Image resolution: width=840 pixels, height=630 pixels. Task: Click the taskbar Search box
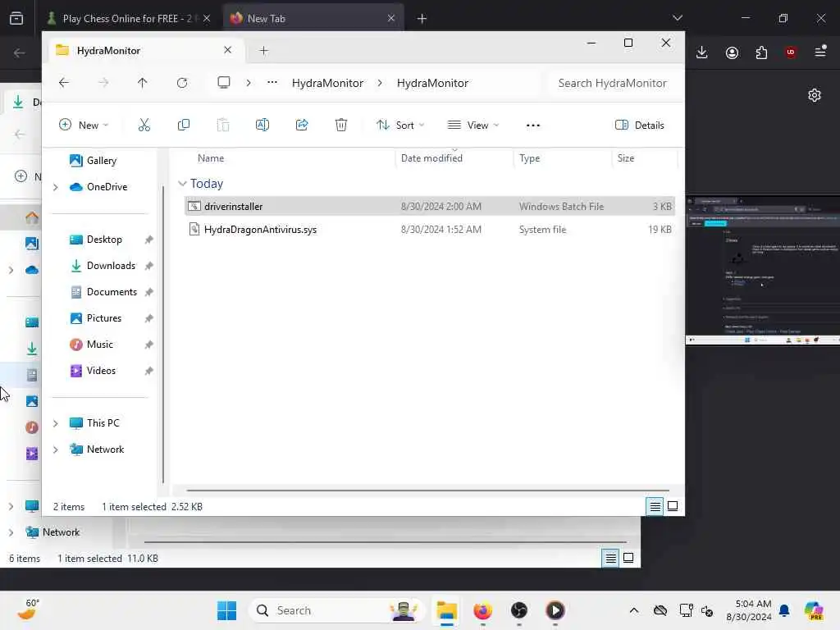337,610
